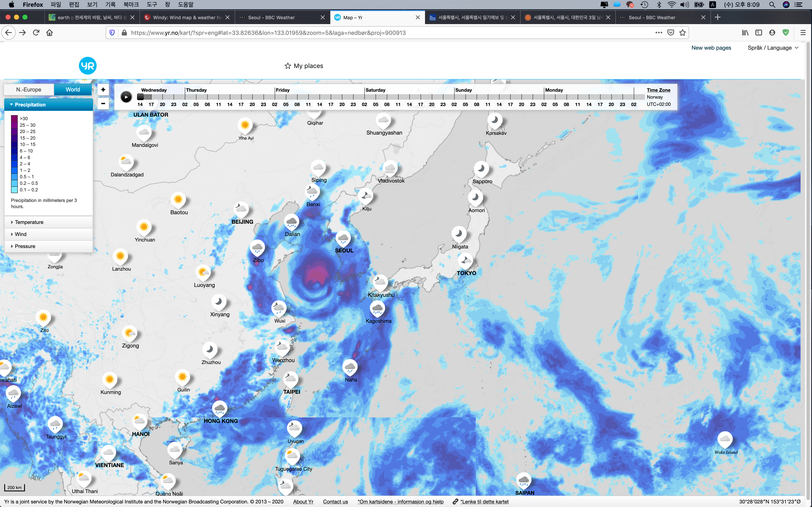Image resolution: width=812 pixels, height=507 pixels.
Task: Open the 북마크 menu in menu bar
Action: tap(131, 4)
